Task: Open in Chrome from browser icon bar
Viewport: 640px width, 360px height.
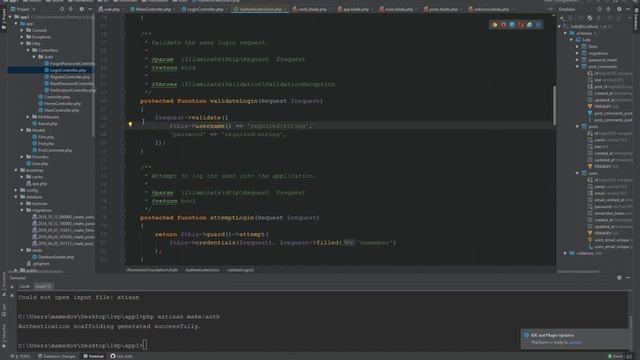Action: pyautogui.click(x=495, y=25)
